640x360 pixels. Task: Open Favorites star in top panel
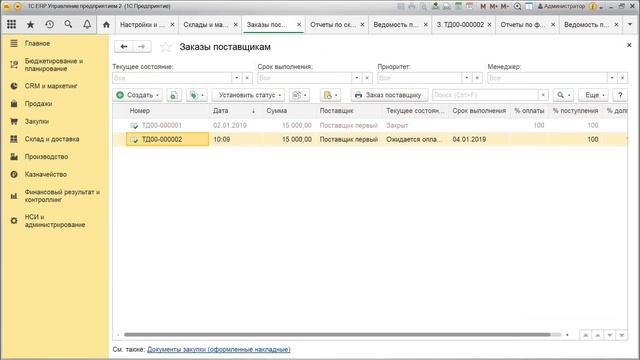(x=30, y=24)
